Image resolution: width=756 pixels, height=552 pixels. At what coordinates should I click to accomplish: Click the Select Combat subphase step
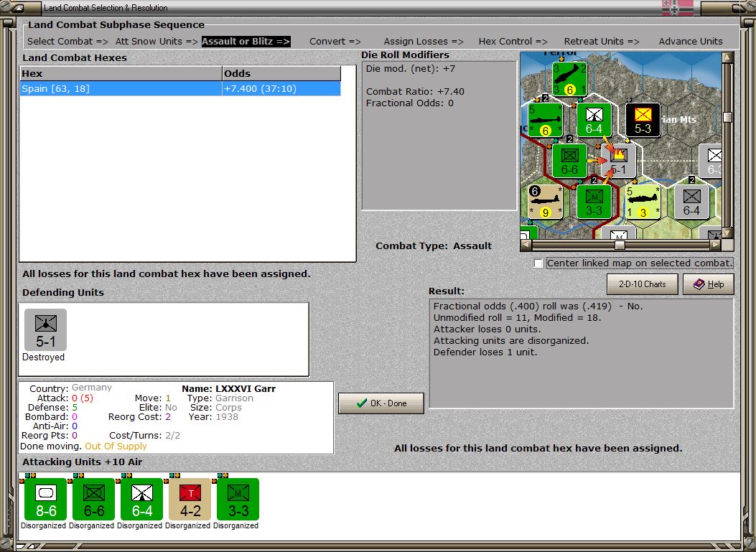tap(67, 42)
